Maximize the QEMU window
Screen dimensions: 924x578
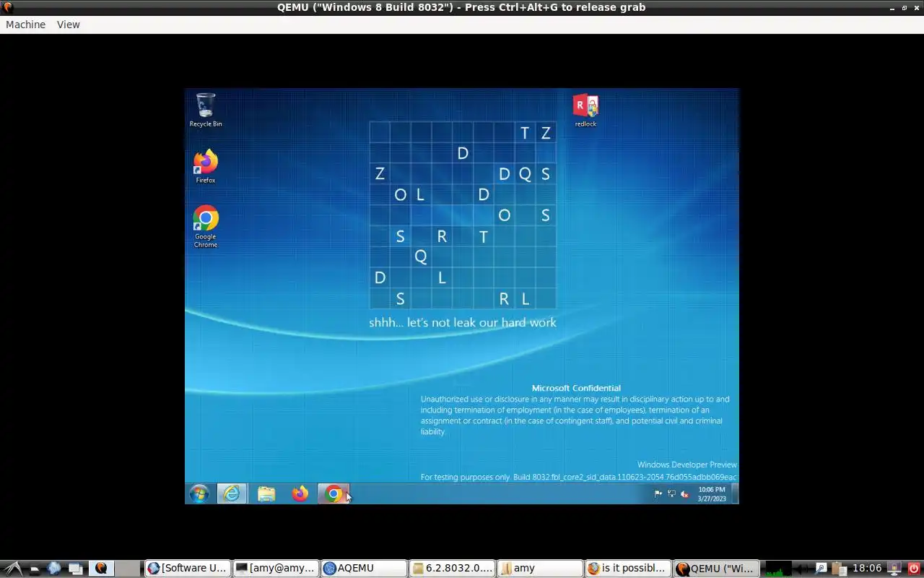click(905, 7)
